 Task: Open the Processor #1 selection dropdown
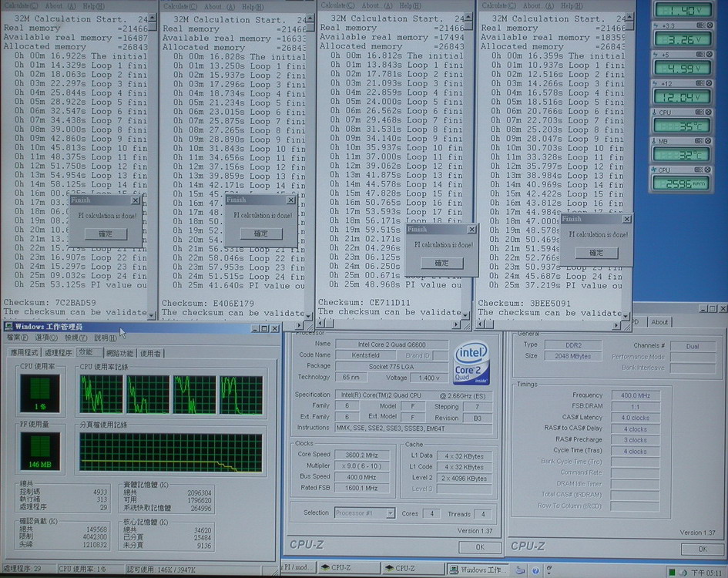[x=391, y=513]
